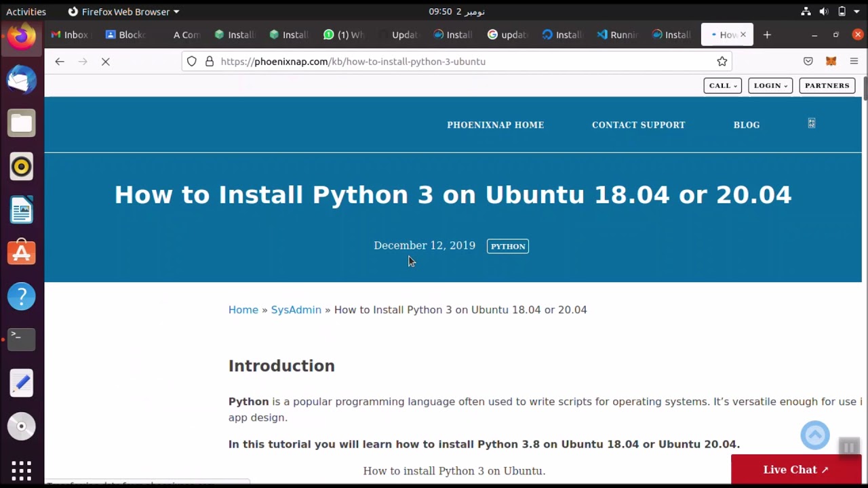Click the scroll-to-top arrow circle
The image size is (868, 488).
(x=815, y=435)
